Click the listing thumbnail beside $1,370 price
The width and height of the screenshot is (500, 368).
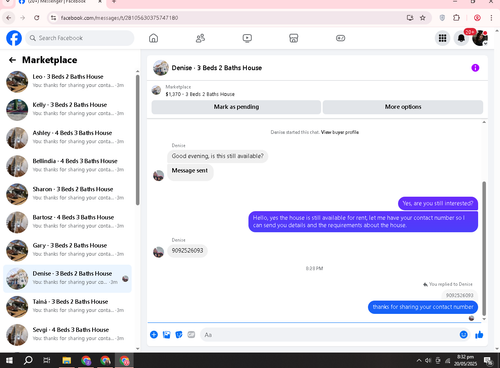(156, 90)
